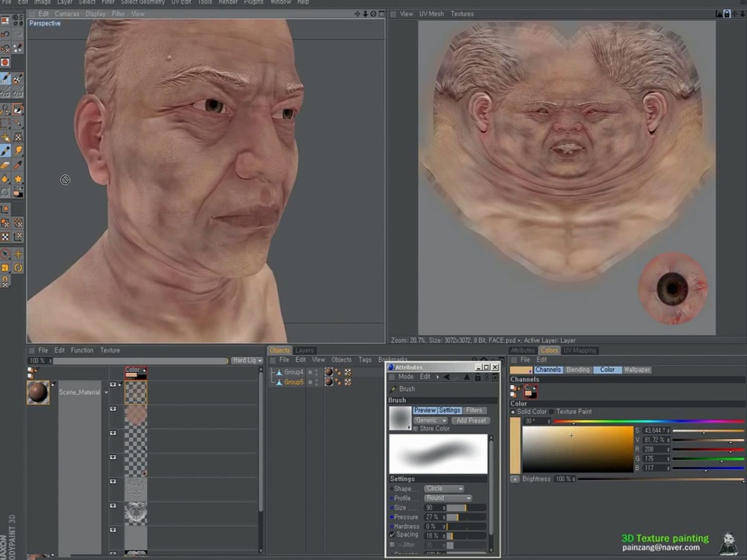Hide the top layer's eye icon
Viewport: 747px width, 560px height.
coord(113,385)
